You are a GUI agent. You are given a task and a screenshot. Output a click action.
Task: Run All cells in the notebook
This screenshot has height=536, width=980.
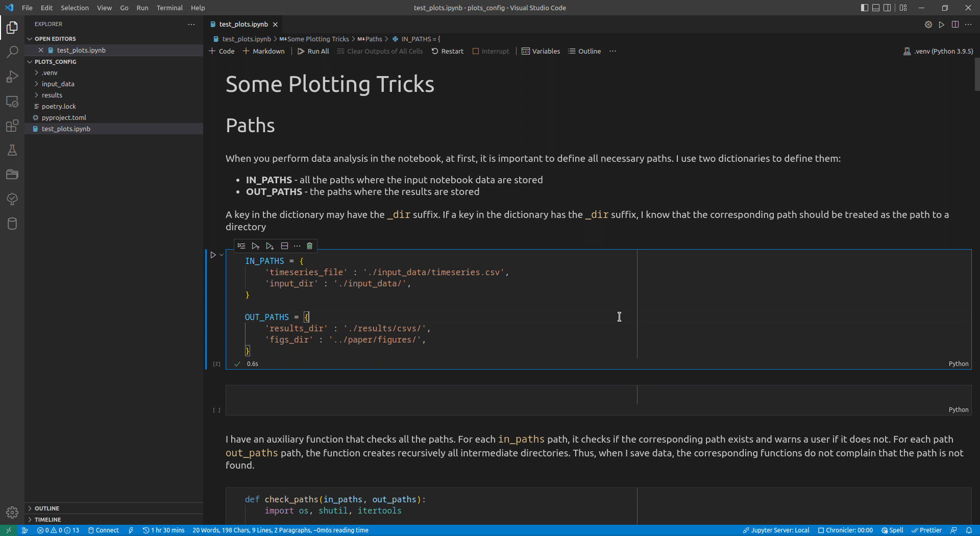[313, 51]
